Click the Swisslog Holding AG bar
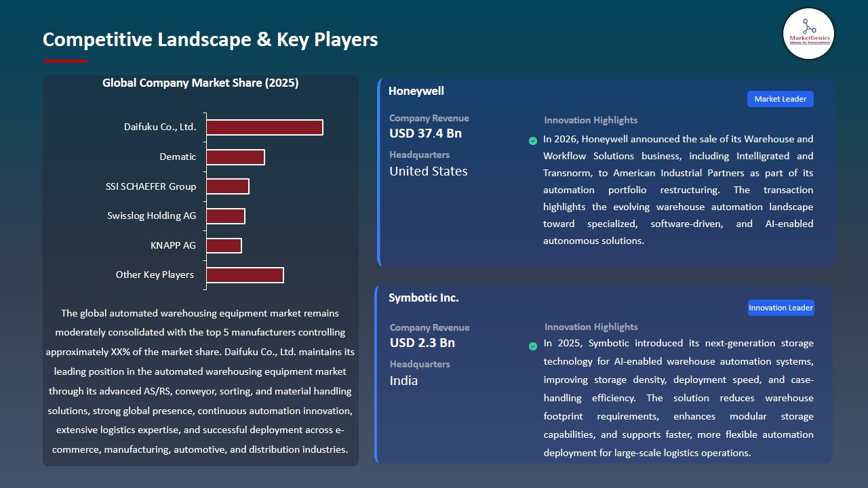 coord(226,216)
